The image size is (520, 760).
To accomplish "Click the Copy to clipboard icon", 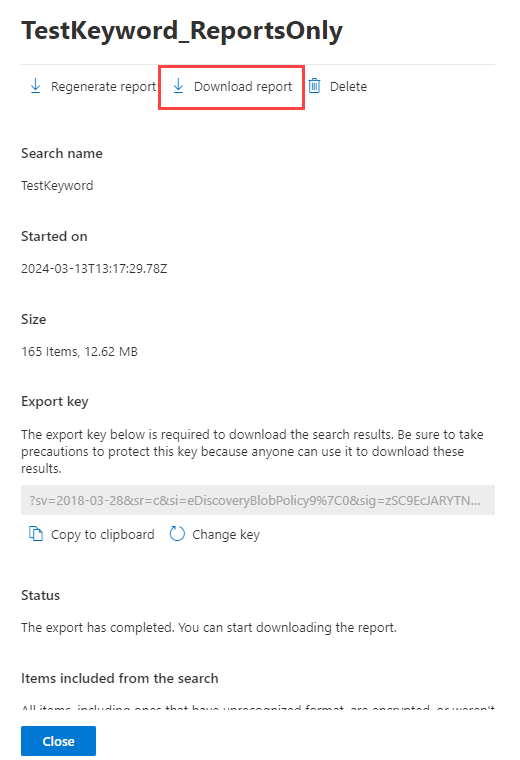I will 36,534.
